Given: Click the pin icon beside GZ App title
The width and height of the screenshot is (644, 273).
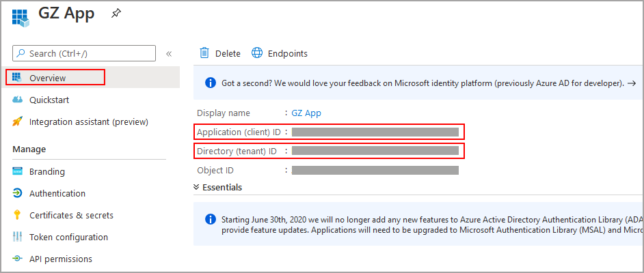Looking at the screenshot, I should coord(116,14).
